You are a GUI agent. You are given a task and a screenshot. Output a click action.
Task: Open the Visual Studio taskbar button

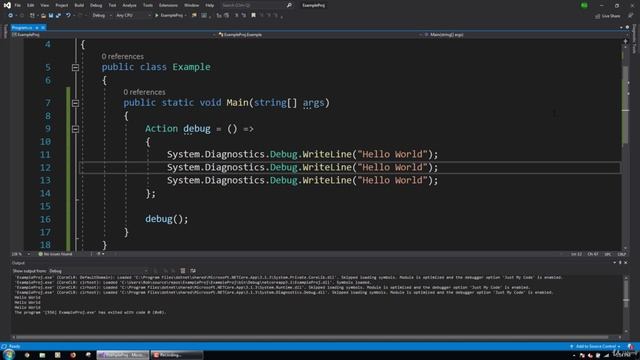click(x=123, y=355)
